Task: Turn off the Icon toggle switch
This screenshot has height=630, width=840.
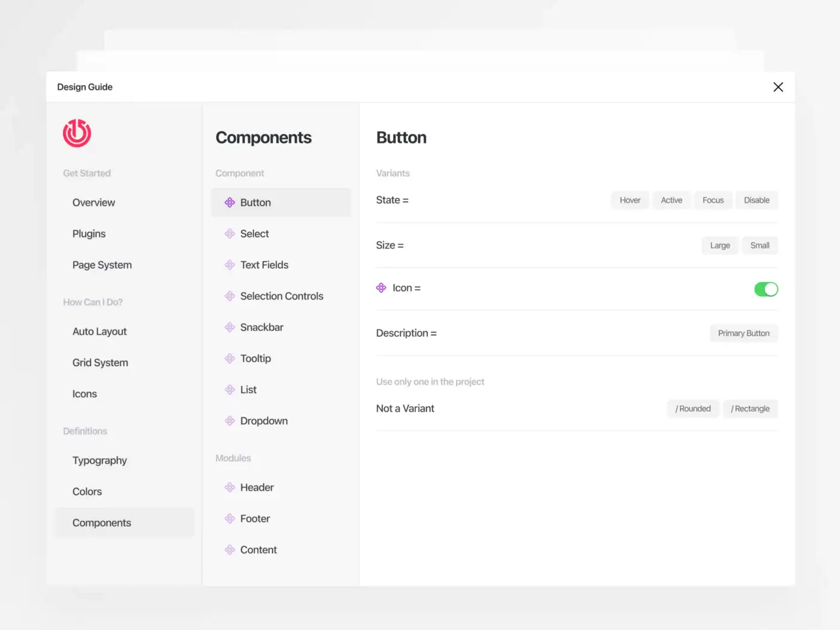Action: [x=766, y=289]
